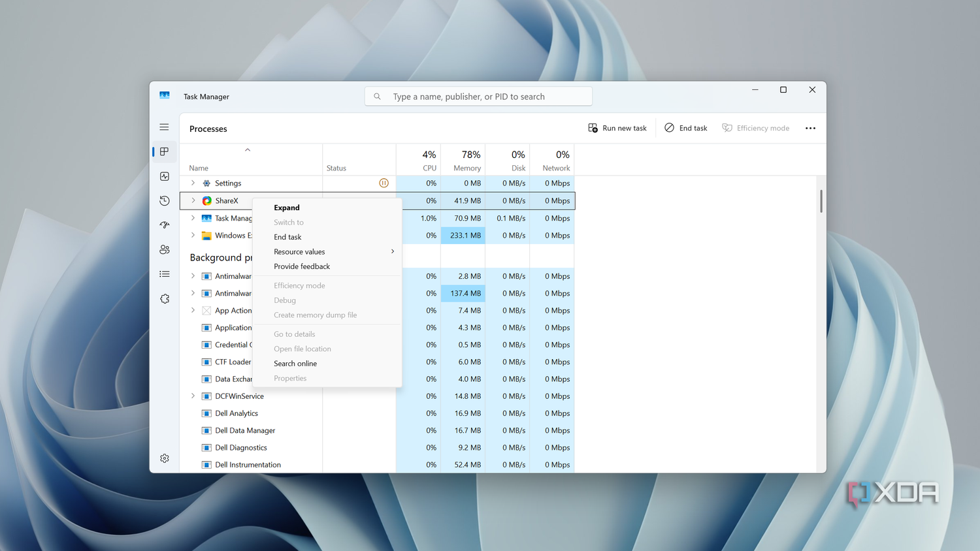Click the Dell Analytics process icon

(x=206, y=413)
